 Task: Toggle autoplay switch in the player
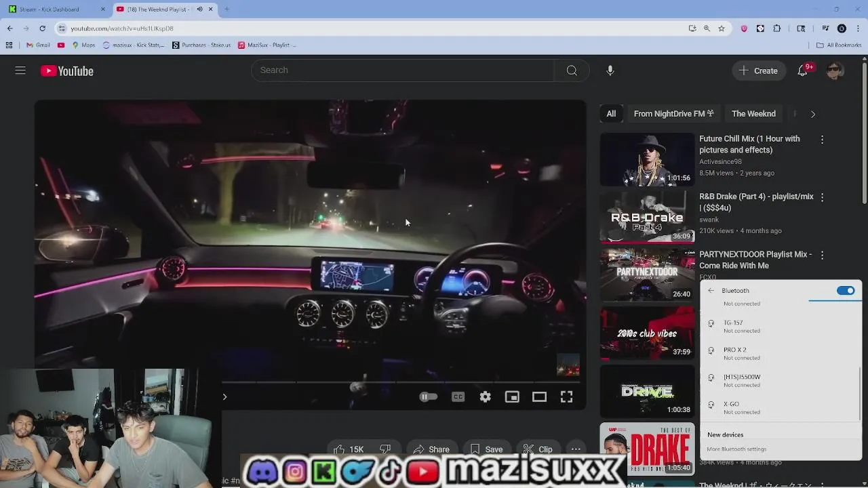pyautogui.click(x=428, y=397)
